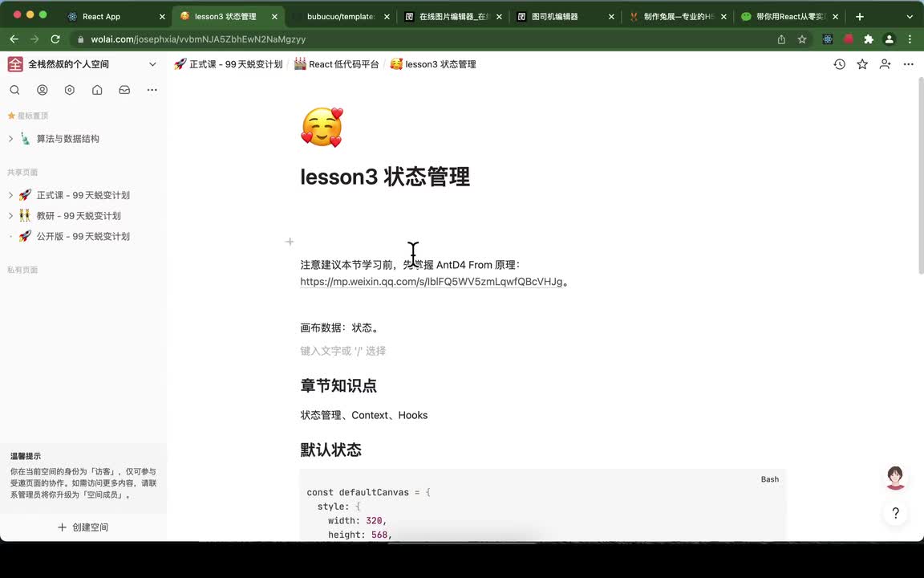Expand 算法与数据结构 tree item

pyautogui.click(x=10, y=139)
